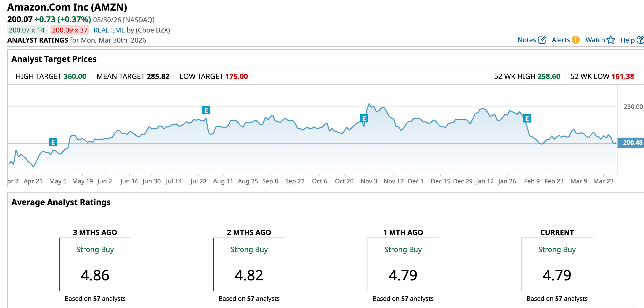
Task: Click the Notes pencil edit icon
Action: tap(542, 40)
